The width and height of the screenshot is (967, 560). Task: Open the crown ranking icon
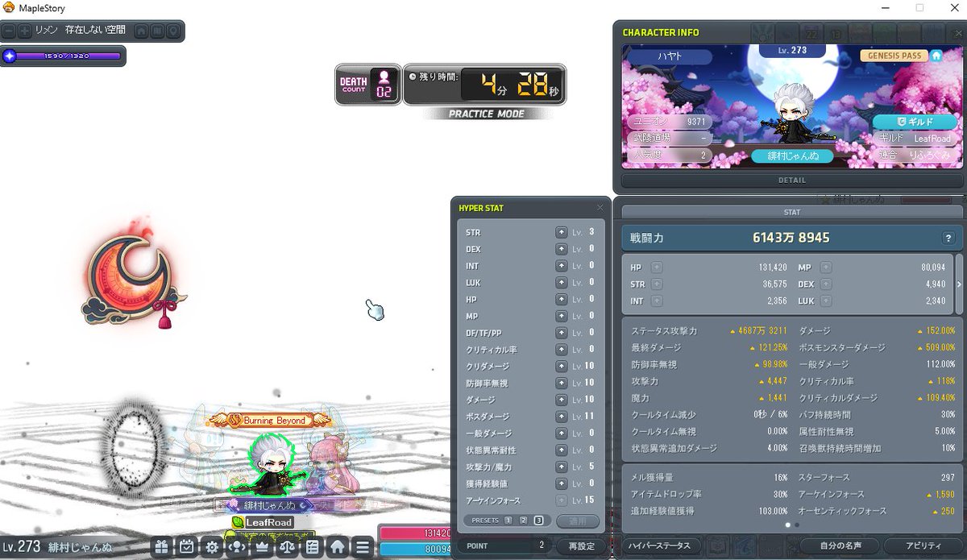click(262, 547)
